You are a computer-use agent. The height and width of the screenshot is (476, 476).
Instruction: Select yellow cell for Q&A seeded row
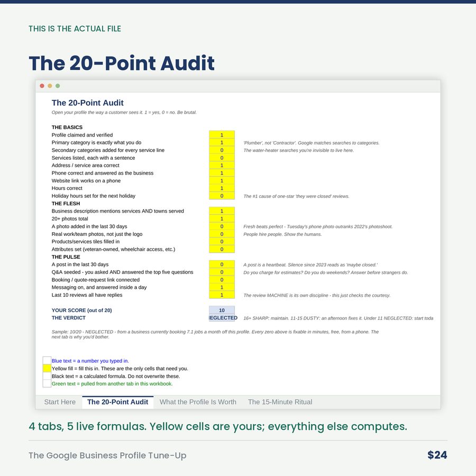click(x=222, y=272)
